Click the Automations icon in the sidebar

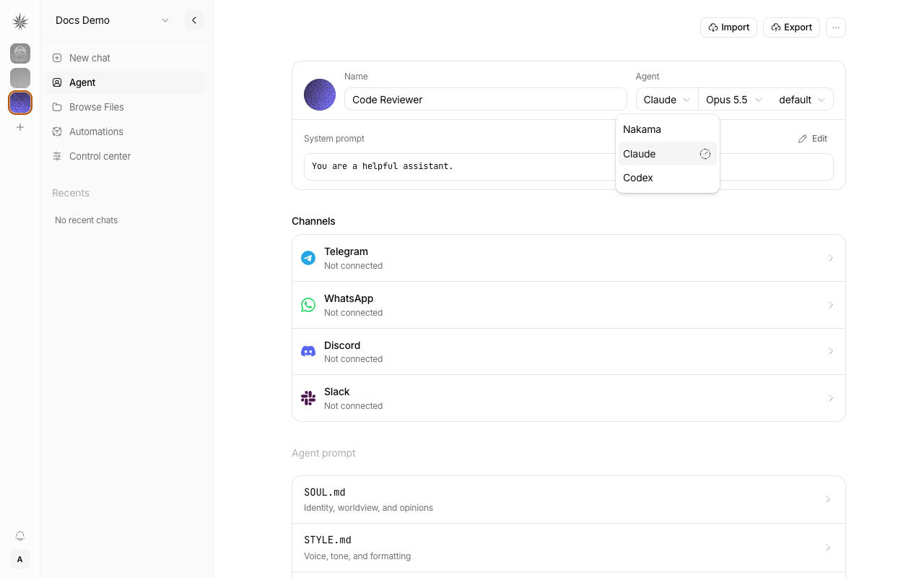[57, 131]
